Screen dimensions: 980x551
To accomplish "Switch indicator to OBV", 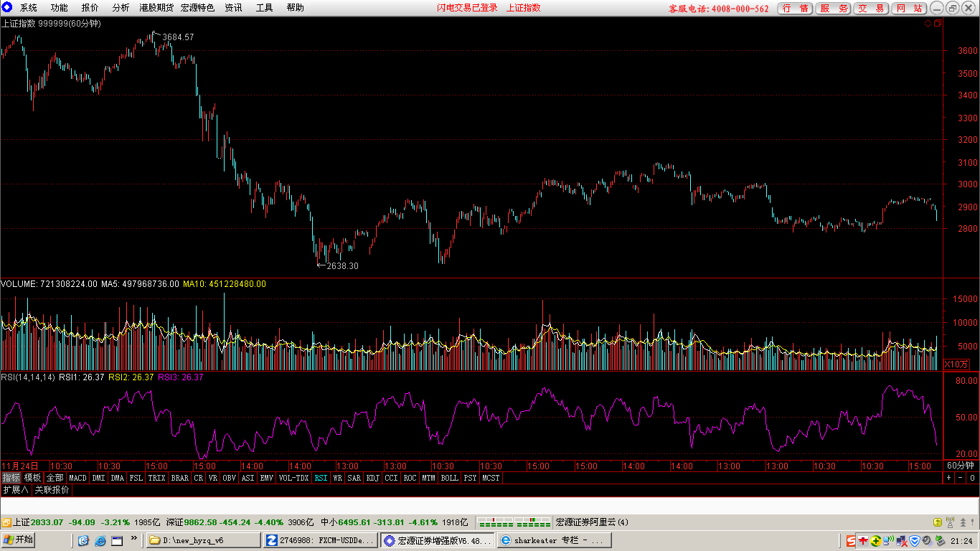I will 230,478.
